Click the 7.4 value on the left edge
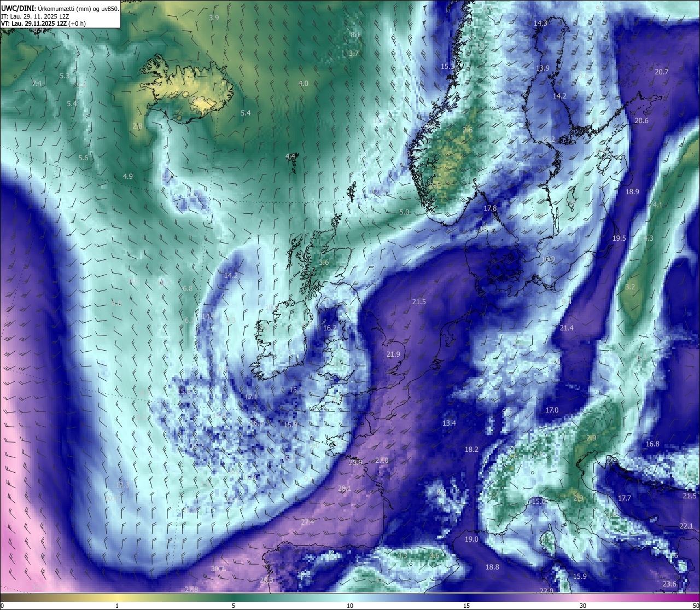 tap(37, 83)
